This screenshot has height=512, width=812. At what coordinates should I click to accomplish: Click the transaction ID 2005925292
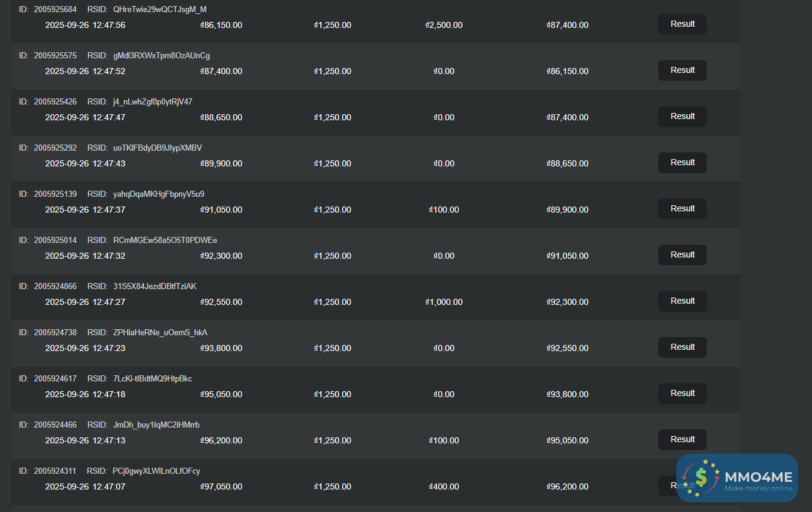tap(55, 148)
